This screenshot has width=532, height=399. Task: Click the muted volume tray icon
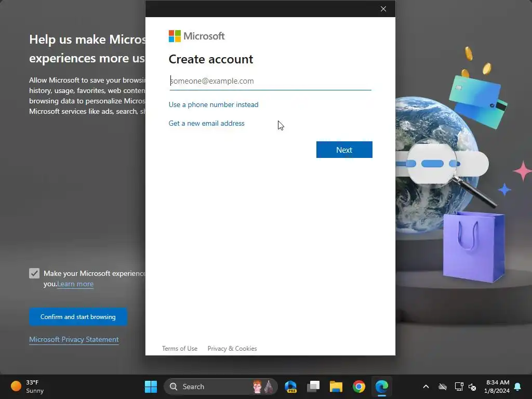click(472, 387)
